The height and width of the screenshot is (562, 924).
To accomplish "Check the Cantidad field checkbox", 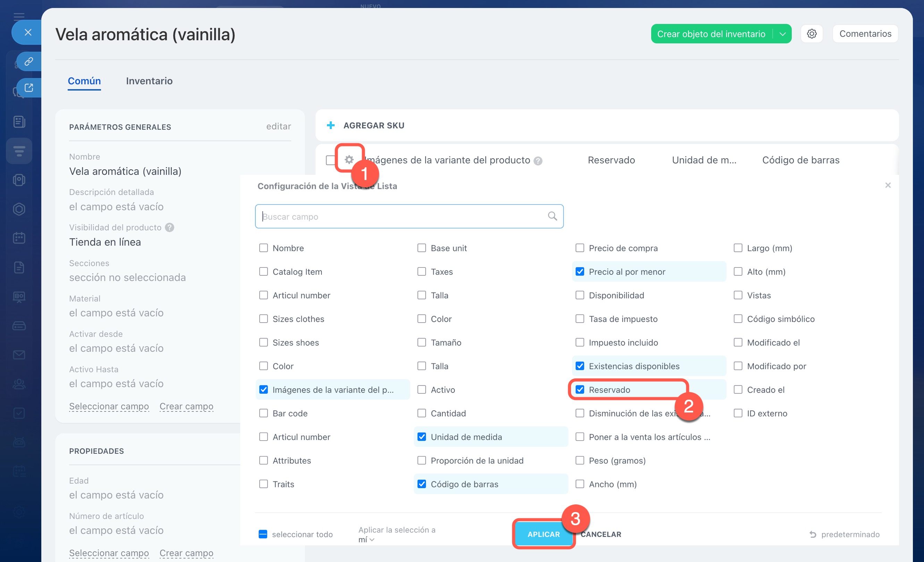I will [421, 413].
